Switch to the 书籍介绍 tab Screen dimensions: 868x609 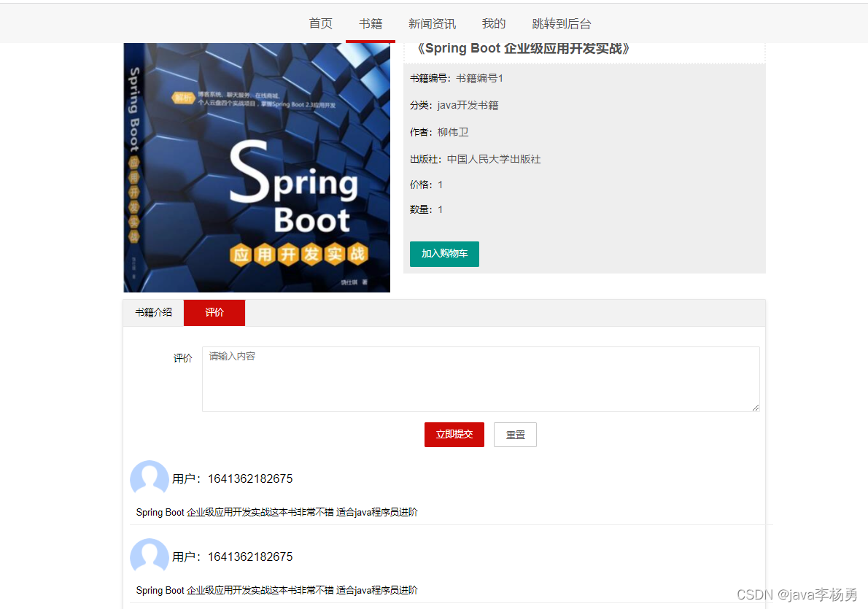(153, 312)
